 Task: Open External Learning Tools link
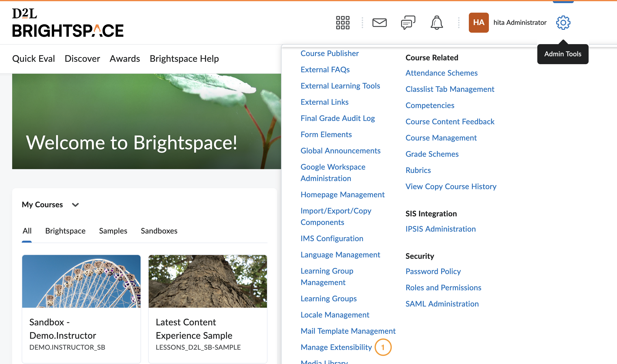(340, 86)
